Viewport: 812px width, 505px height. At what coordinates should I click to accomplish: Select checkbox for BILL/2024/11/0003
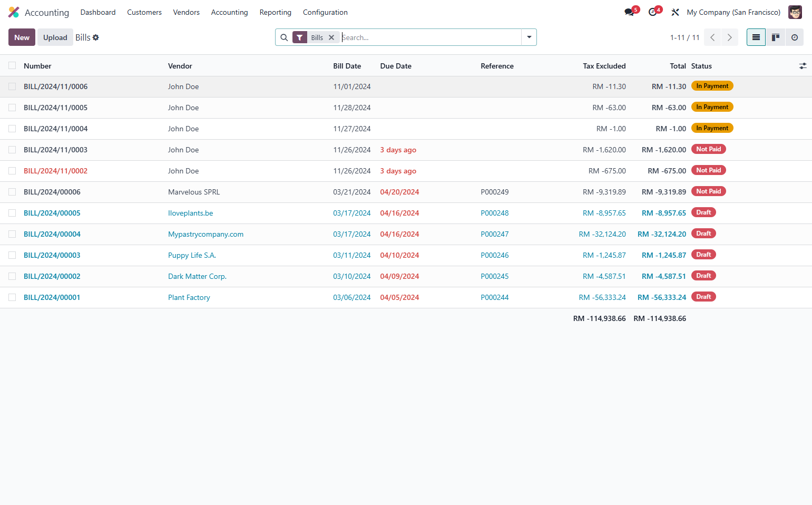(x=12, y=150)
